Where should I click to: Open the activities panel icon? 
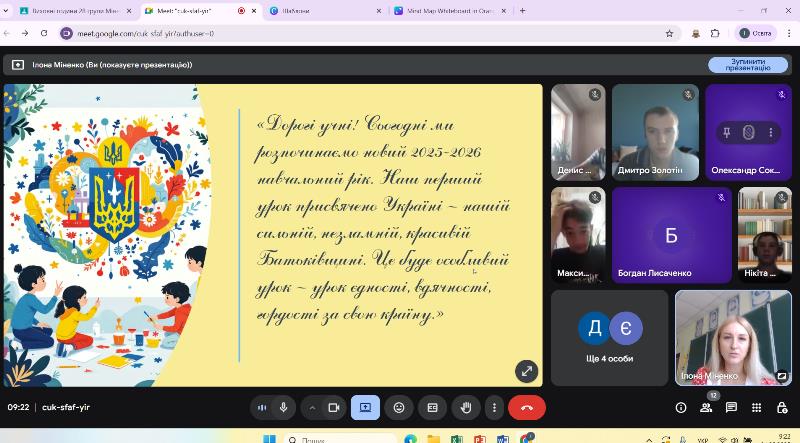[756, 408]
